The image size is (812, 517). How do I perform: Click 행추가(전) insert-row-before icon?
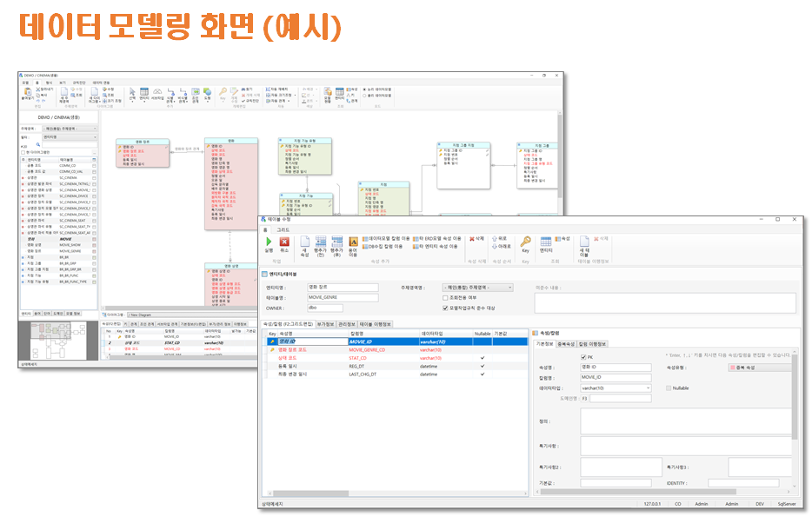tap(321, 242)
